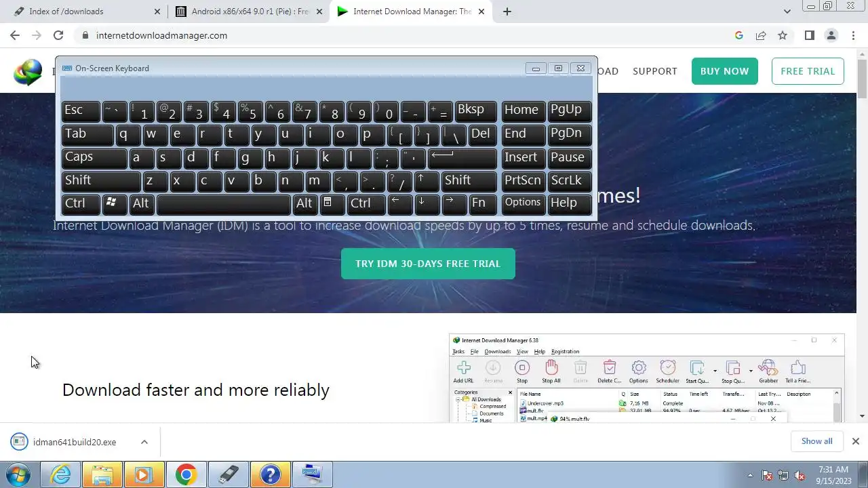The image size is (868, 488).
Task: Expand idman641build20.exe download options arrow
Action: coord(144,442)
